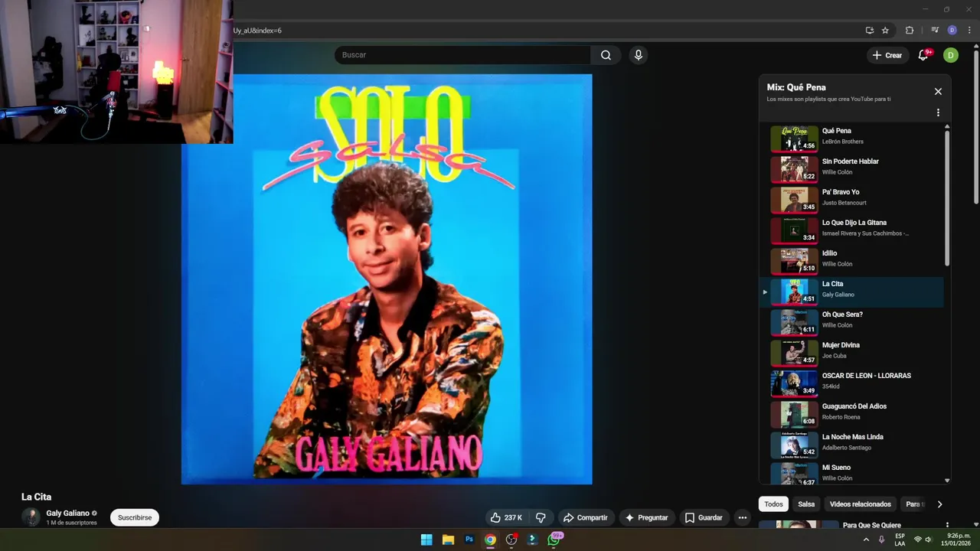Play La Noche Mas Linda
This screenshot has height=551, width=980.
pos(851,445)
